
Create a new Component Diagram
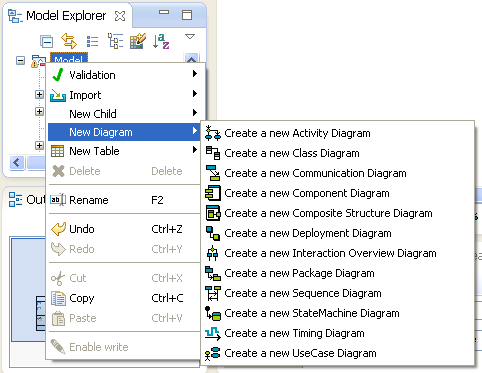tap(337, 193)
